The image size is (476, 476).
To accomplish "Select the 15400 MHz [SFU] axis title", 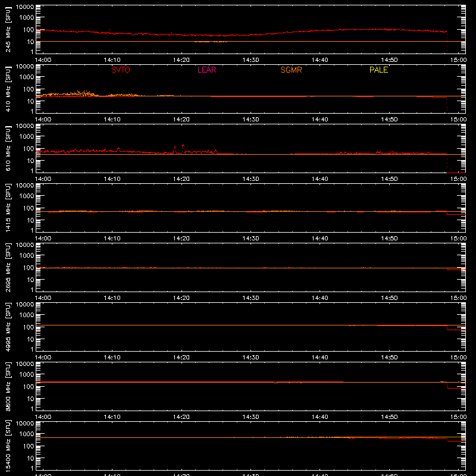I will click(8, 446).
